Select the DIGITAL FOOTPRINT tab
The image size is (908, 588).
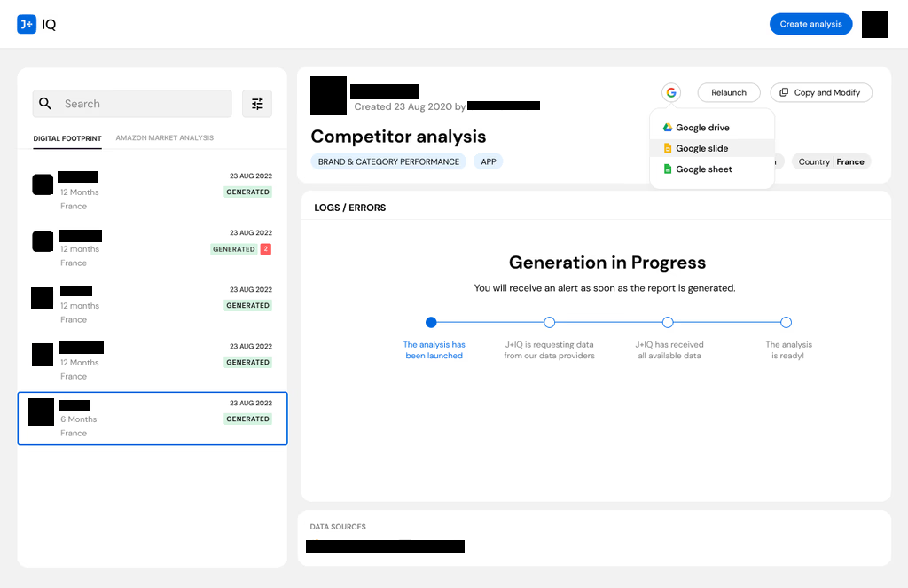click(67, 138)
